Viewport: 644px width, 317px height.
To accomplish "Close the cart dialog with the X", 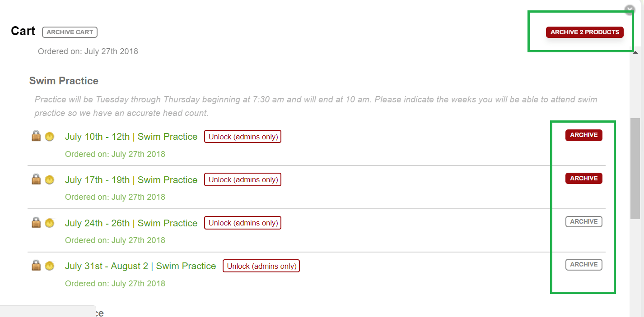I will 629,10.
